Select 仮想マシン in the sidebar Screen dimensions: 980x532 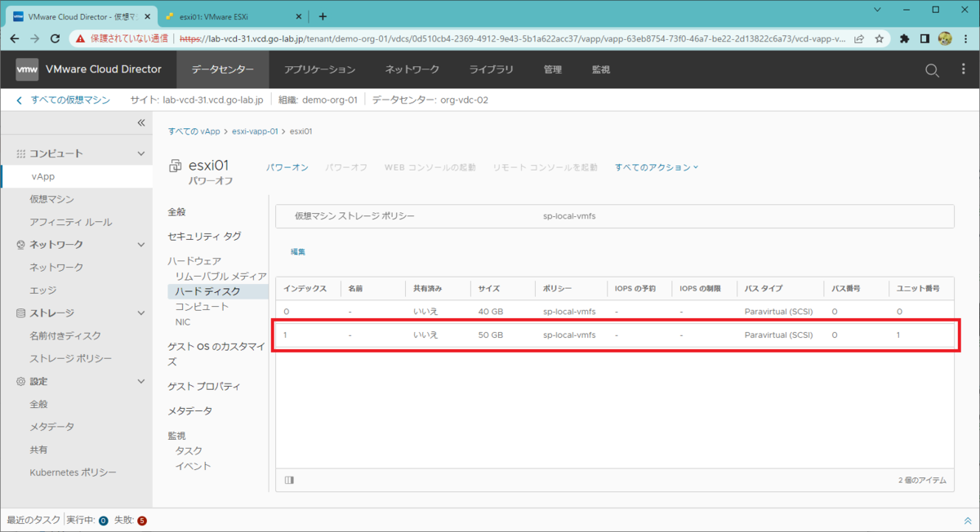pos(52,199)
